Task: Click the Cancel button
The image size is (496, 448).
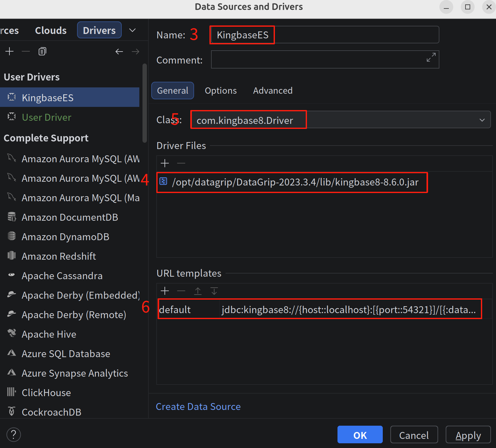Action: [x=414, y=435]
